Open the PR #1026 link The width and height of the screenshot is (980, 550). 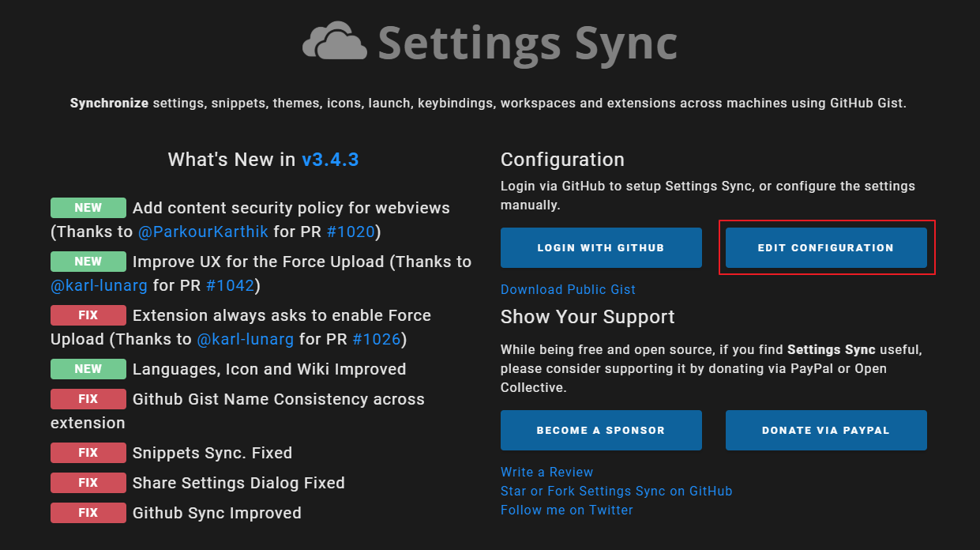376,339
